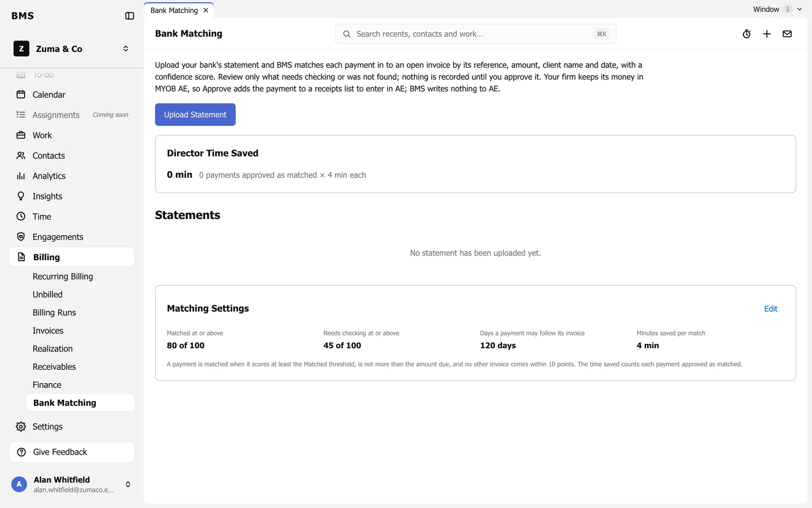Click the BMS logo
Viewport: 812px width, 508px height.
point(23,16)
